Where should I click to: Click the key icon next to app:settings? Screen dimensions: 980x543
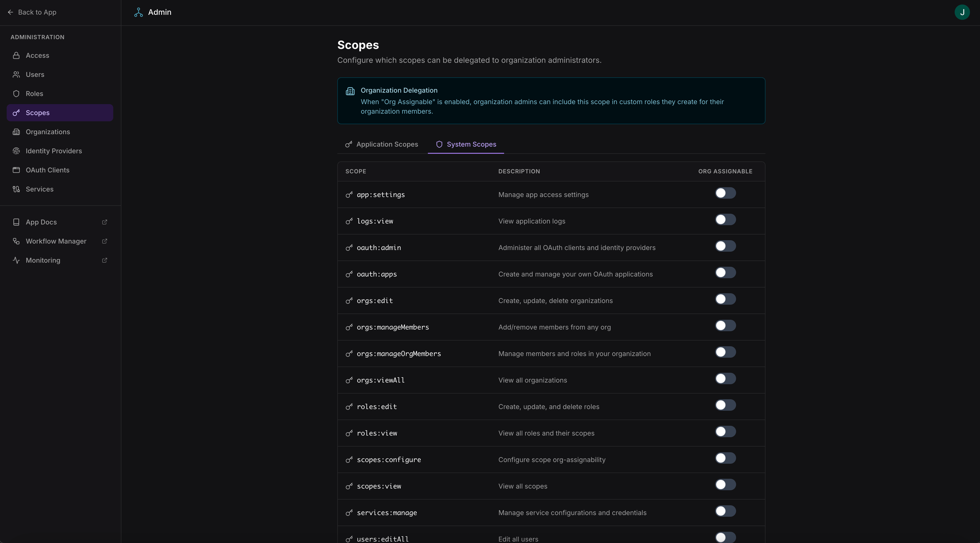(349, 195)
